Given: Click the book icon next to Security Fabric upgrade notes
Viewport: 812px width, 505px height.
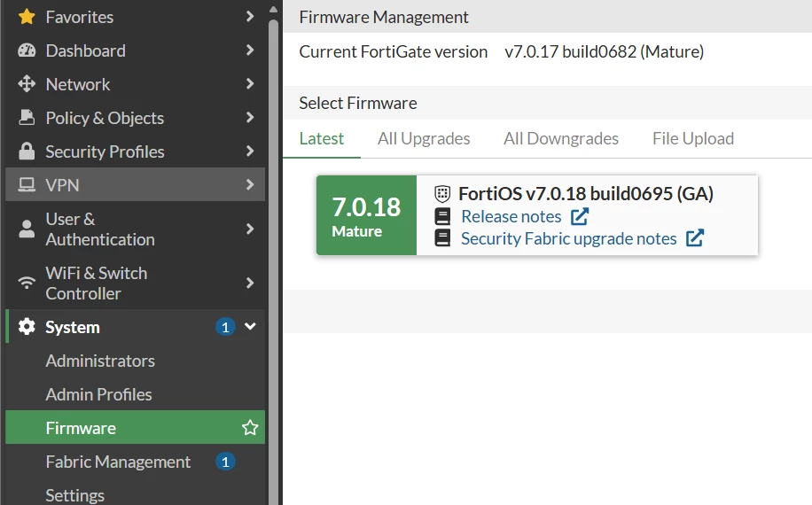Looking at the screenshot, I should pos(442,238).
